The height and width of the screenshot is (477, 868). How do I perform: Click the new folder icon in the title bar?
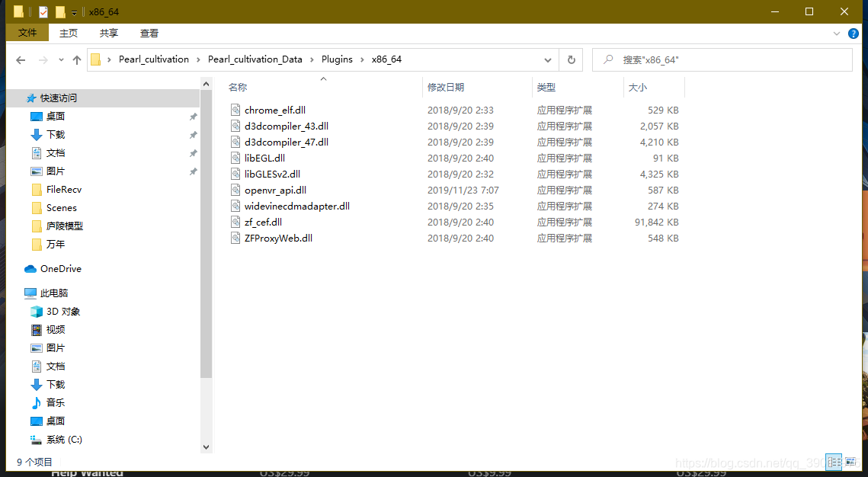[59, 11]
